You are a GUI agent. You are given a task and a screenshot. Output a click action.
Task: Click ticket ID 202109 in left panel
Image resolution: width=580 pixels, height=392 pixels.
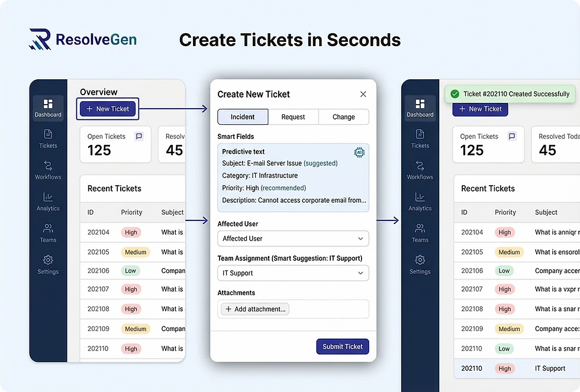pyautogui.click(x=98, y=329)
